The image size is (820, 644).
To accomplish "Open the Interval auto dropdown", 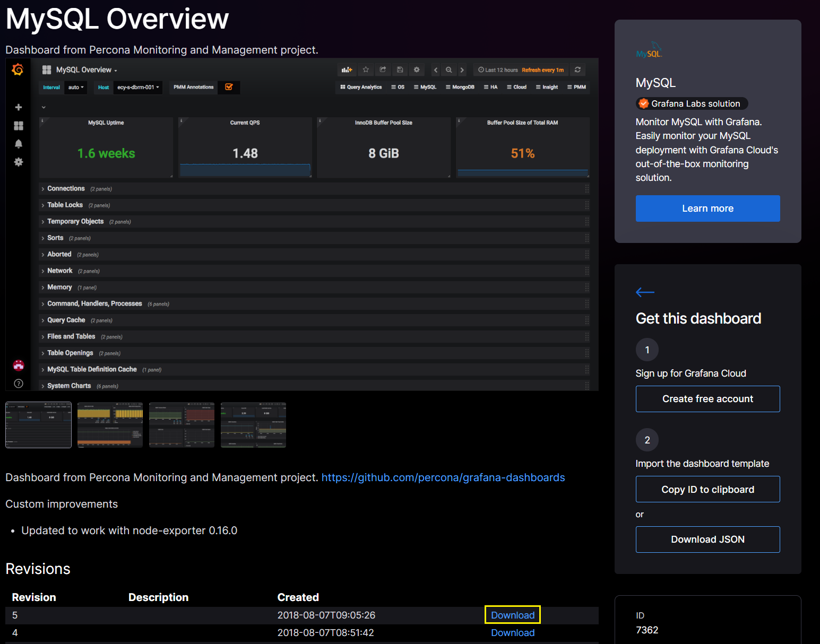I will [76, 88].
